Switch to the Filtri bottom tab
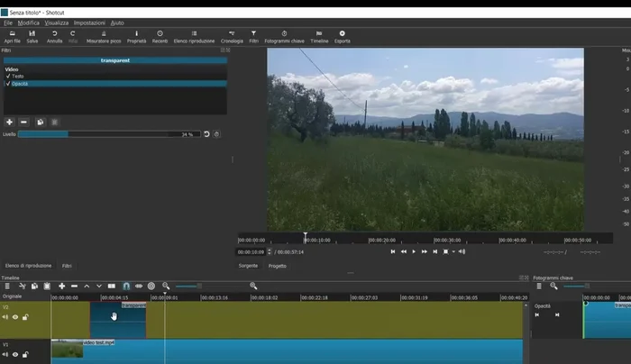 [x=67, y=266]
